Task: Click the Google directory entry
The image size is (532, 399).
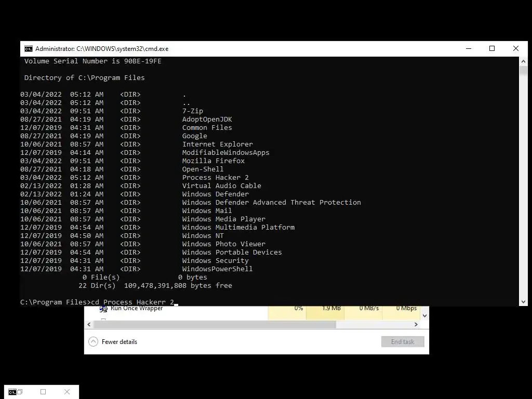Action: coord(194,136)
